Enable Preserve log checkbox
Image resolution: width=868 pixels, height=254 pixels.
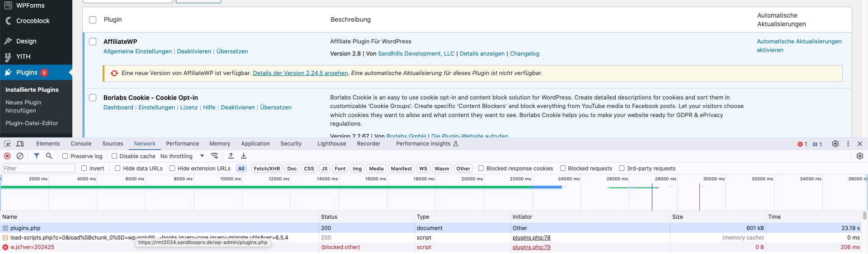65,156
